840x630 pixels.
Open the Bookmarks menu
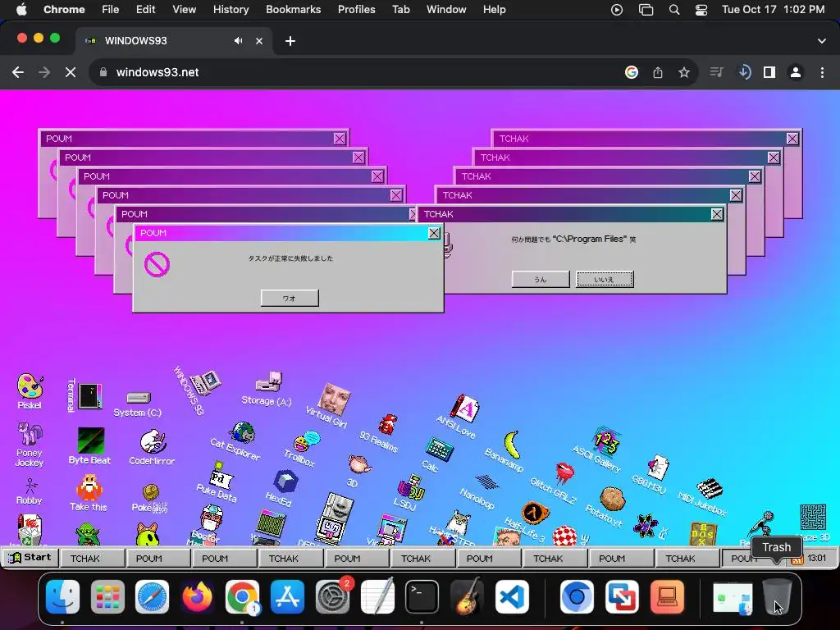(x=293, y=10)
